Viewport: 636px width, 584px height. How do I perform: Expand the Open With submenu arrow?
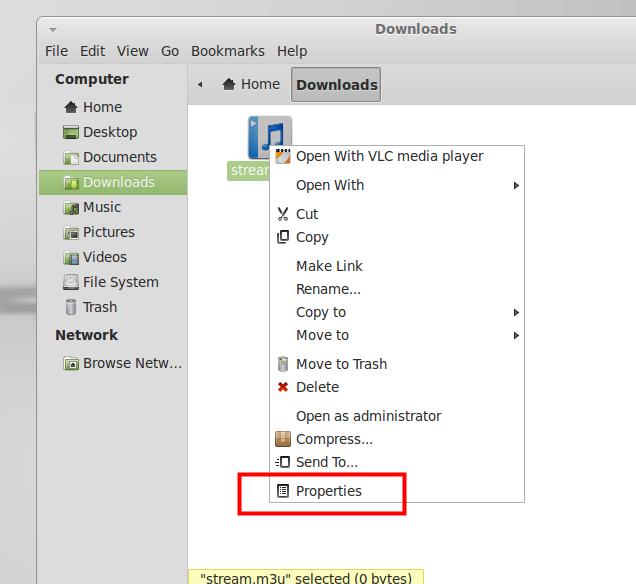point(516,185)
